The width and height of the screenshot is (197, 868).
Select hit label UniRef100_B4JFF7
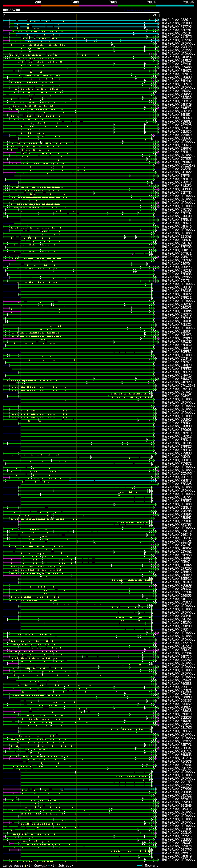[x=177, y=108]
